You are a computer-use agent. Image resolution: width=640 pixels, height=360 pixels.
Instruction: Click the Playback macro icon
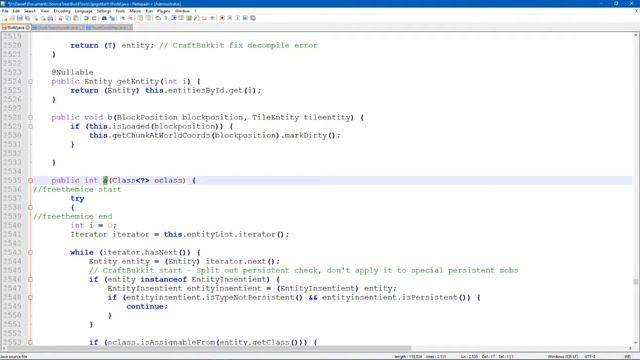(237, 18)
